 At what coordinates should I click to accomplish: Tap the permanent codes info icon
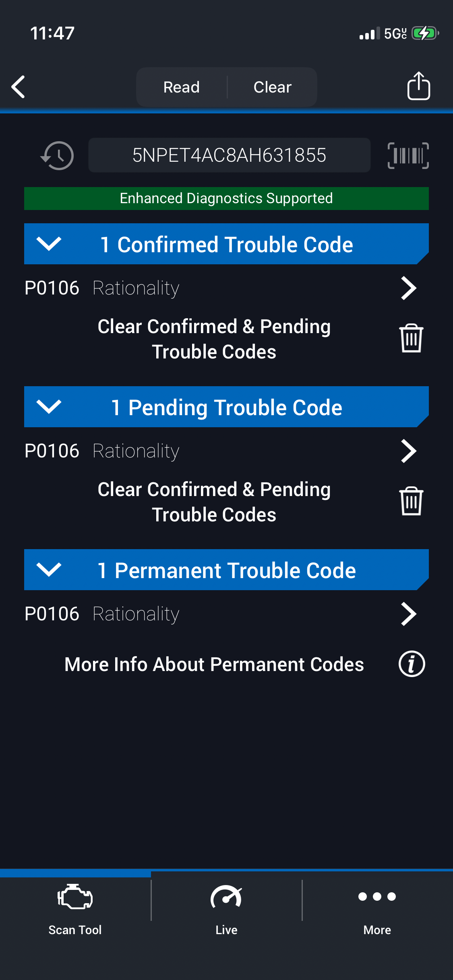click(412, 664)
